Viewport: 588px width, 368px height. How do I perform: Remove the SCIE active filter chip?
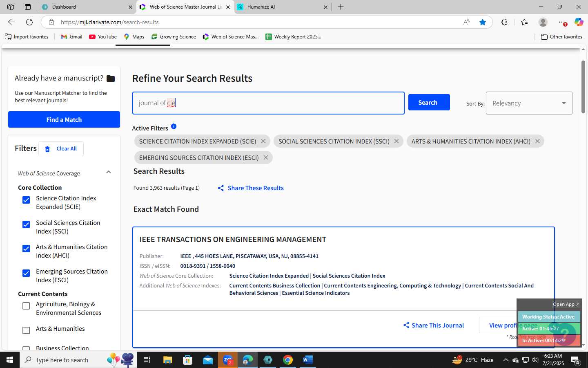coord(263,141)
